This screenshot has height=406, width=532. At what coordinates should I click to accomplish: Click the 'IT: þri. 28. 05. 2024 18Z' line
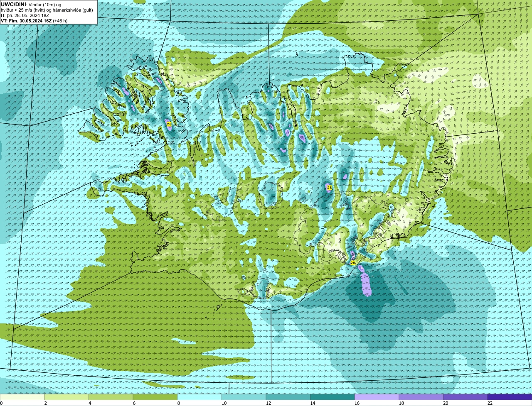coord(25,15)
